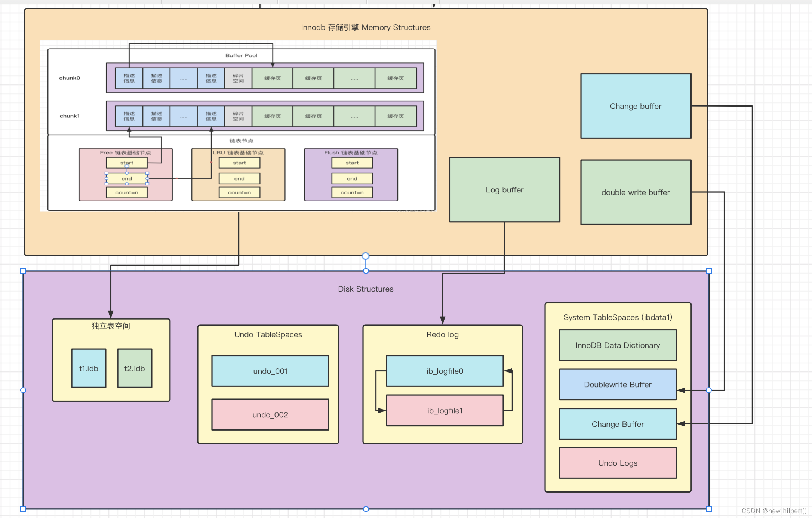Select the Log buffer box
The width and height of the screenshot is (812, 518).
pyautogui.click(x=504, y=190)
